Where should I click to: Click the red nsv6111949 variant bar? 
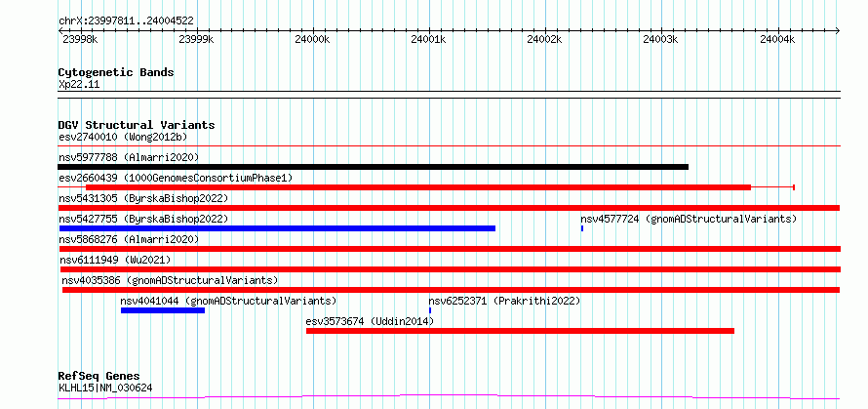(450, 269)
